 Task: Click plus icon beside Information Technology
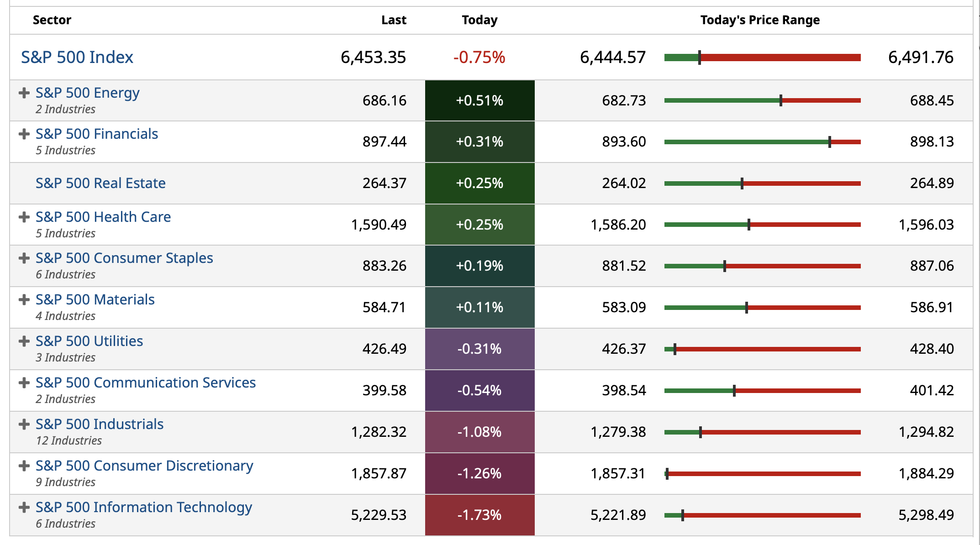pos(24,508)
